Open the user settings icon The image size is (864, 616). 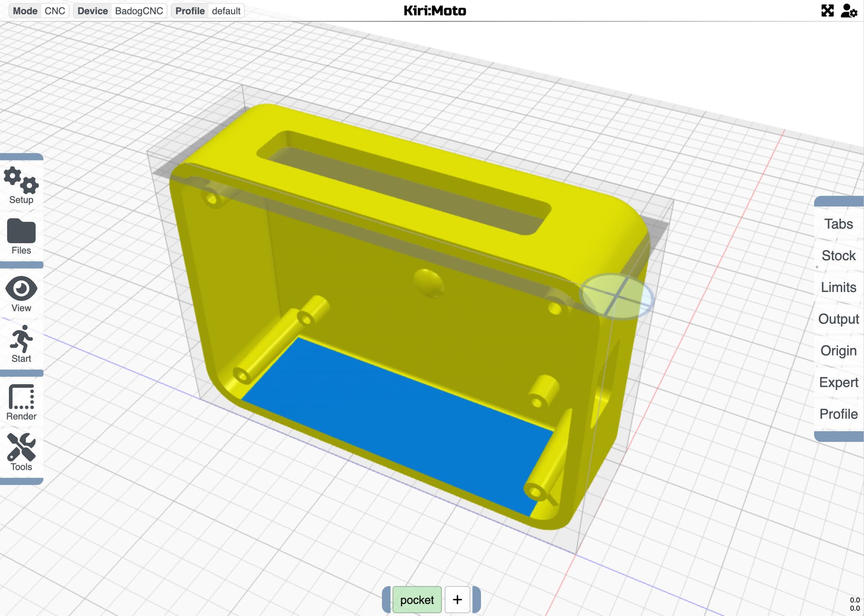pos(848,11)
